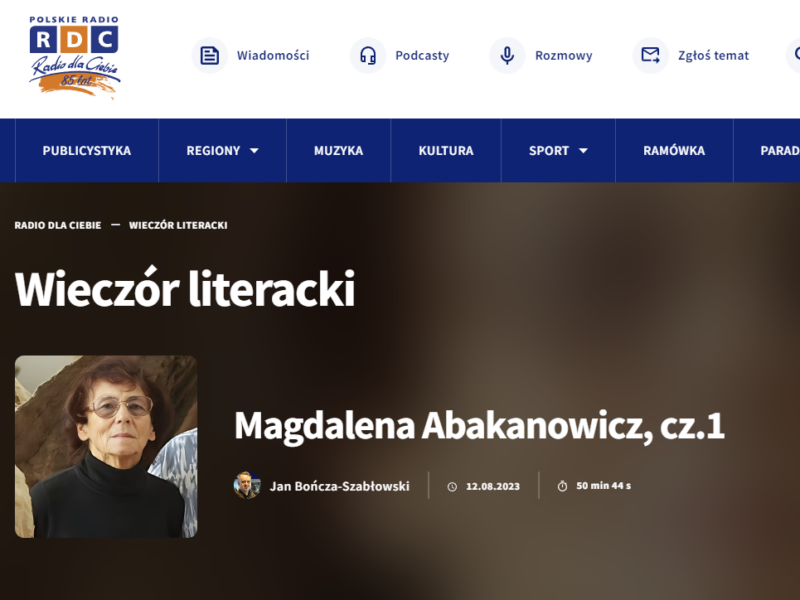
Task: Follow the Radio dla Ciebie breadcrumb link
Action: pos(58,225)
